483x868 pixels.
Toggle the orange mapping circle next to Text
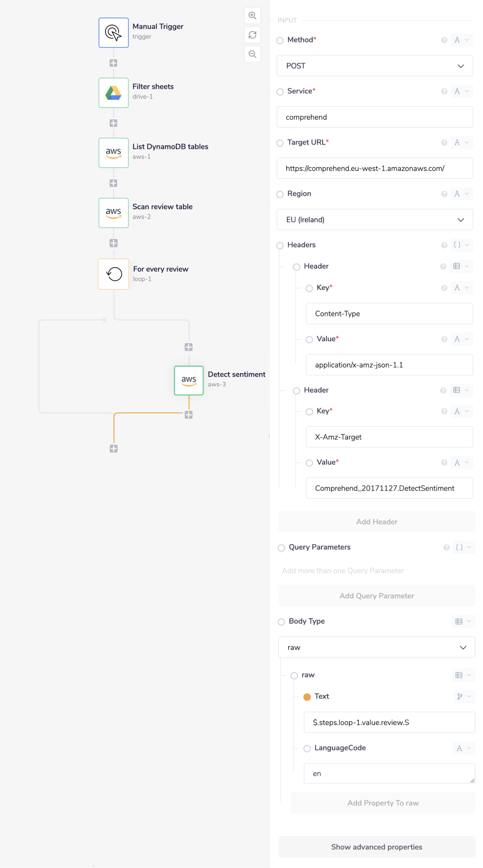coord(307,696)
